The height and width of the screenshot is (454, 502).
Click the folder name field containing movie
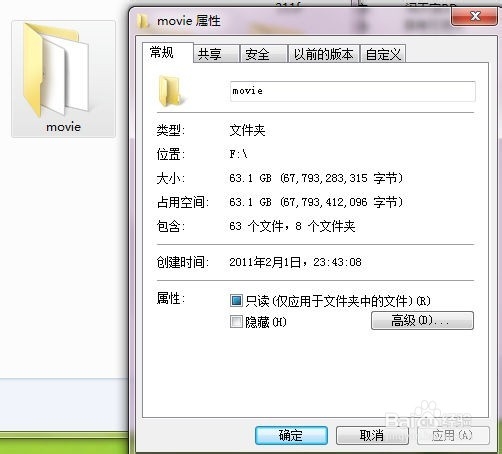coord(353,91)
